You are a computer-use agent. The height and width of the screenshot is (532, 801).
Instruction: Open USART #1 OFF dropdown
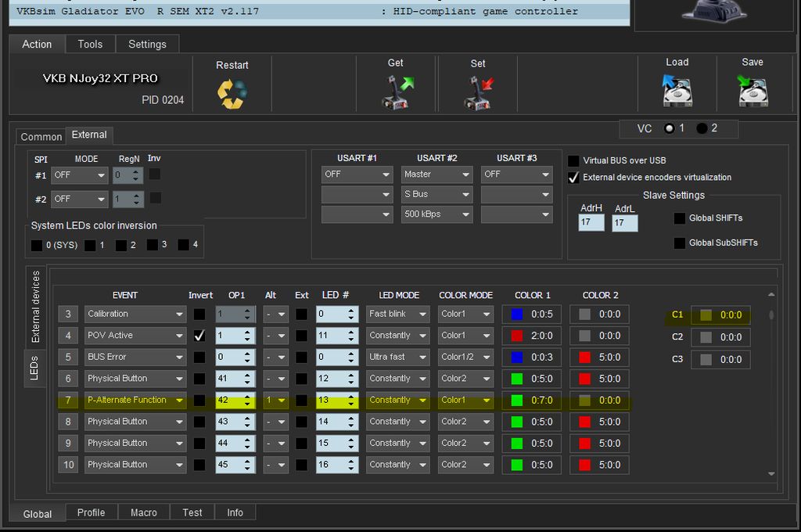pos(357,174)
